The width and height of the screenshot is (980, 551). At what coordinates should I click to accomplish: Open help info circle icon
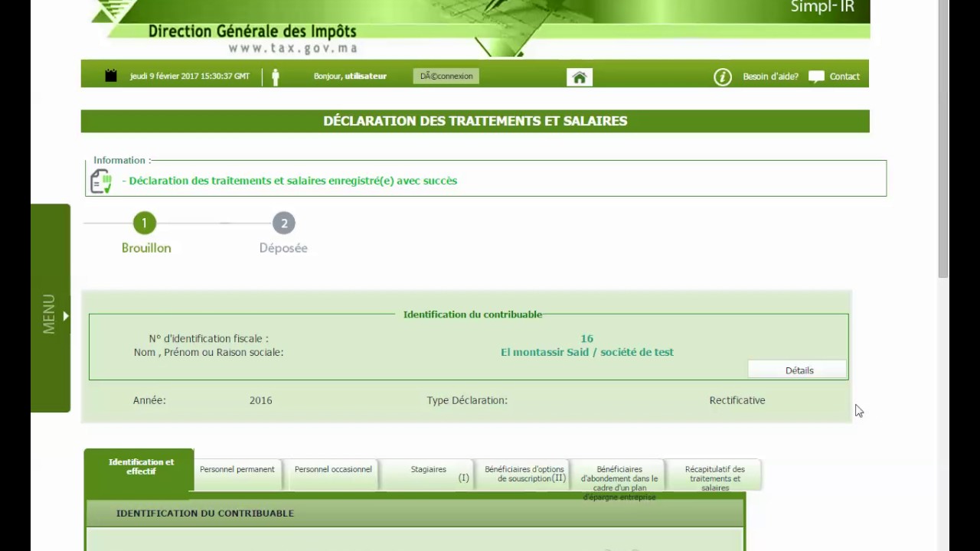723,77
